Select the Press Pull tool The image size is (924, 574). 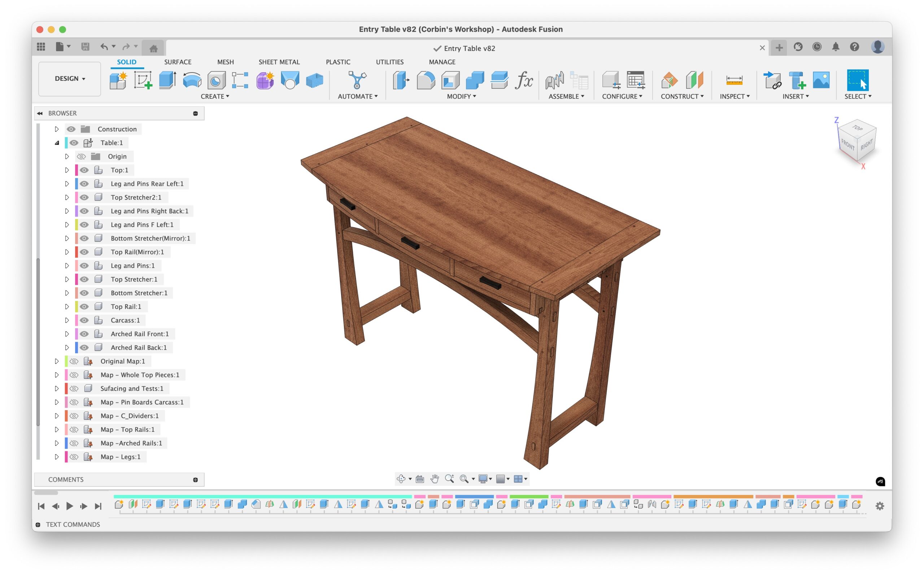click(401, 80)
